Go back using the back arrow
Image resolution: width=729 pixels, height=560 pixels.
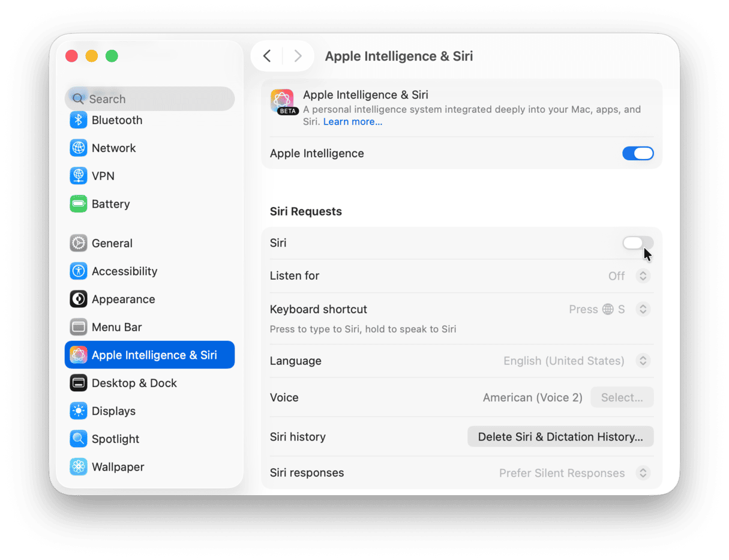(x=267, y=56)
